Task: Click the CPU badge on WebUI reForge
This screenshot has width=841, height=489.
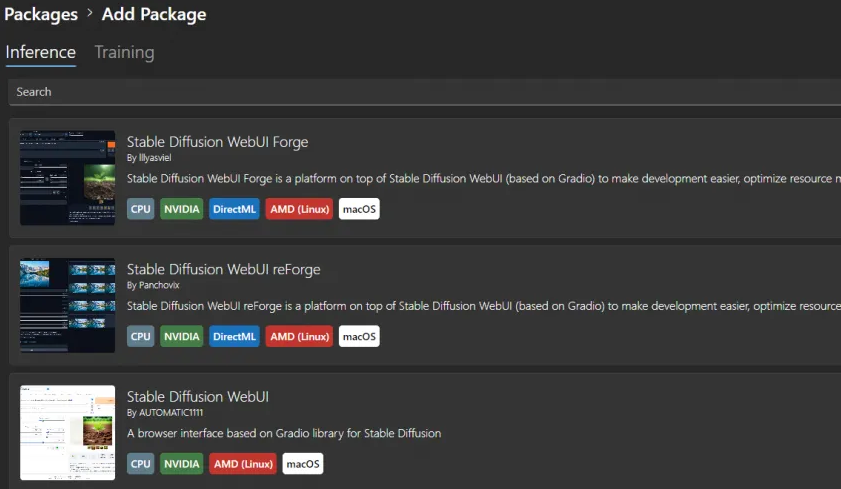Action: point(141,336)
